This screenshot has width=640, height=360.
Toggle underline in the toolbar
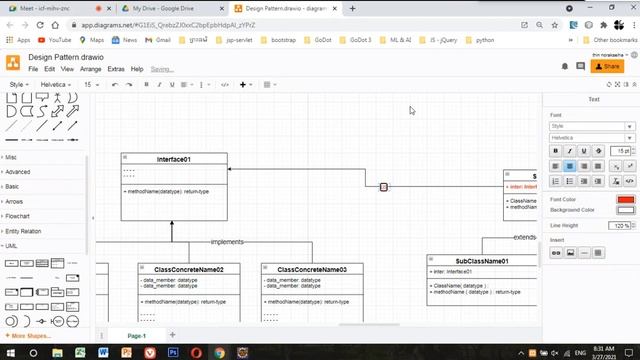(x=172, y=84)
